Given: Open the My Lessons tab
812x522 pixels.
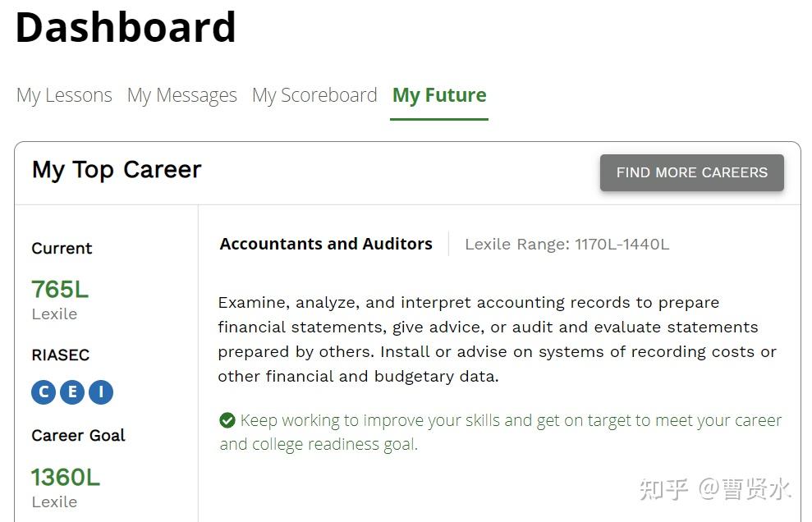Looking at the screenshot, I should 64,95.
